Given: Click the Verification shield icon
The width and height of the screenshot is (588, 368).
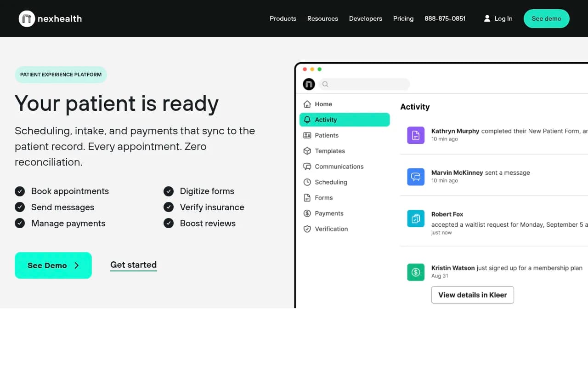Looking at the screenshot, I should (307, 229).
